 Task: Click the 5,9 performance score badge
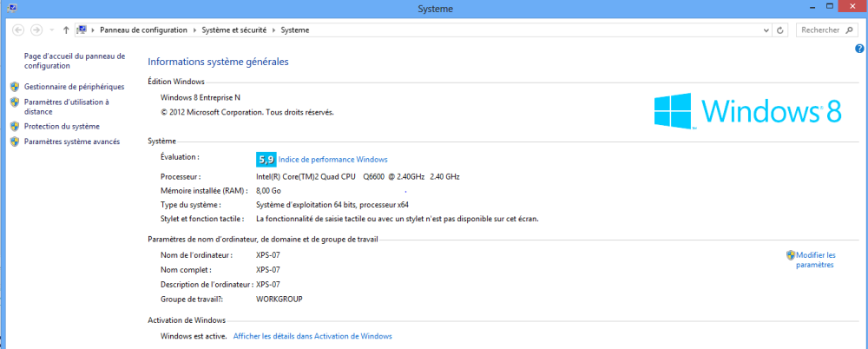point(266,160)
